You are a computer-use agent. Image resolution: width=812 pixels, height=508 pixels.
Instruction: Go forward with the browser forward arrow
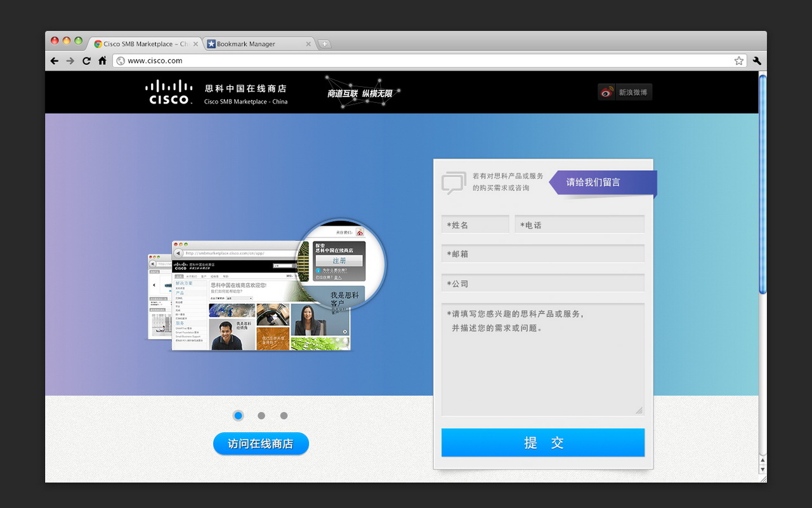click(70, 61)
